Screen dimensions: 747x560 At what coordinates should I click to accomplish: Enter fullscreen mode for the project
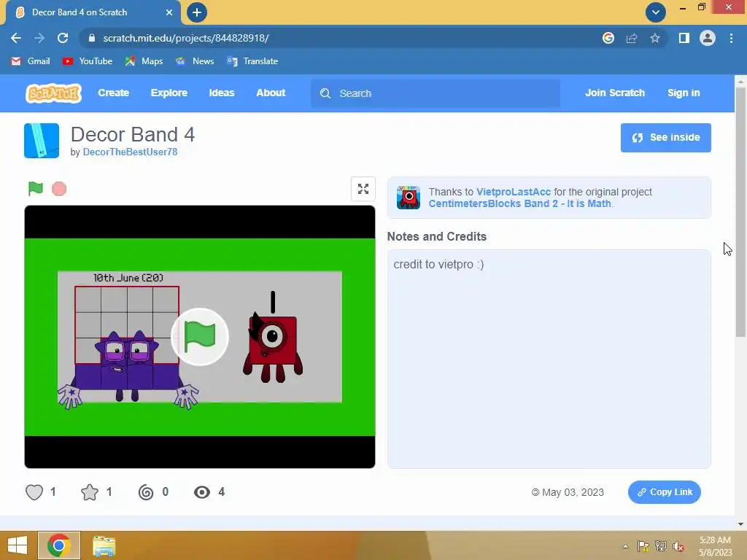[x=363, y=189]
